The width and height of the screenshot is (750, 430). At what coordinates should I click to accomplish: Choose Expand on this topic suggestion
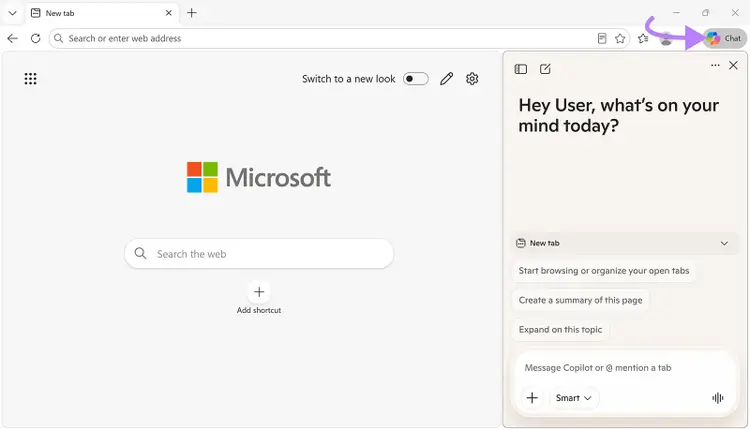click(560, 330)
